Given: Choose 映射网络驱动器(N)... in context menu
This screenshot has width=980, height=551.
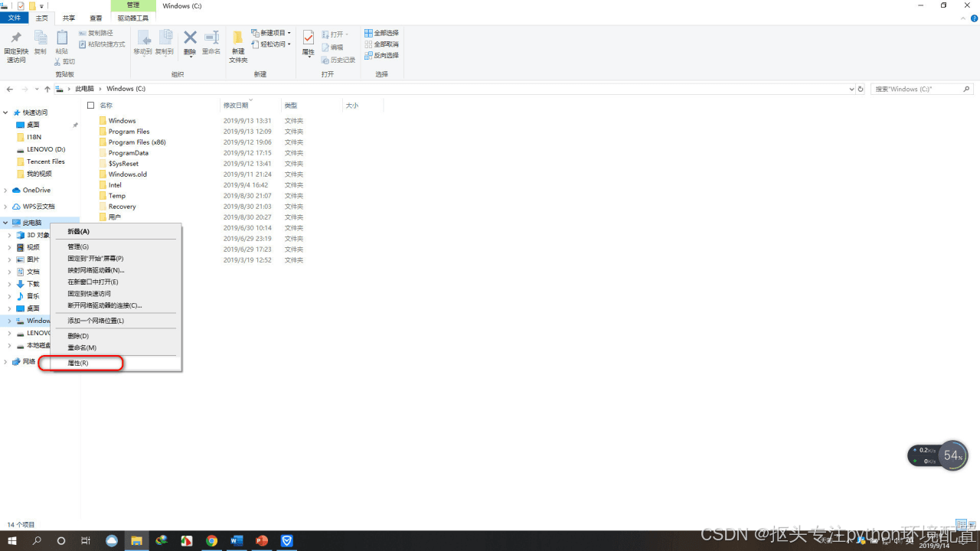Looking at the screenshot, I should pyautogui.click(x=116, y=270).
